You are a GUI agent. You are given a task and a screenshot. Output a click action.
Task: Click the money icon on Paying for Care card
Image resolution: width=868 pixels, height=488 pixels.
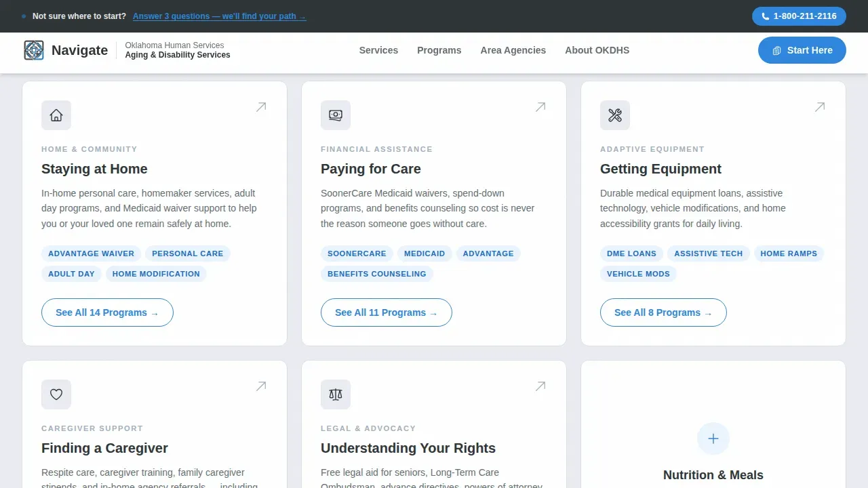point(336,115)
